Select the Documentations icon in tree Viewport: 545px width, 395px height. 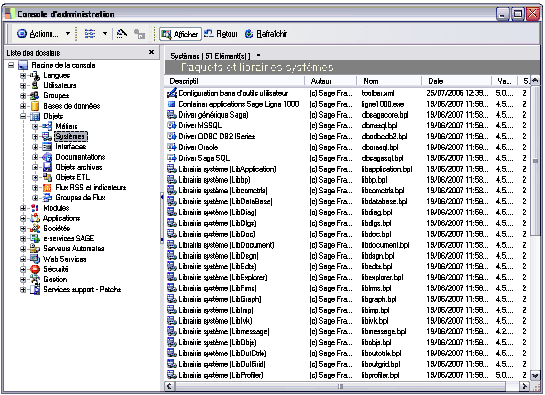47,157
